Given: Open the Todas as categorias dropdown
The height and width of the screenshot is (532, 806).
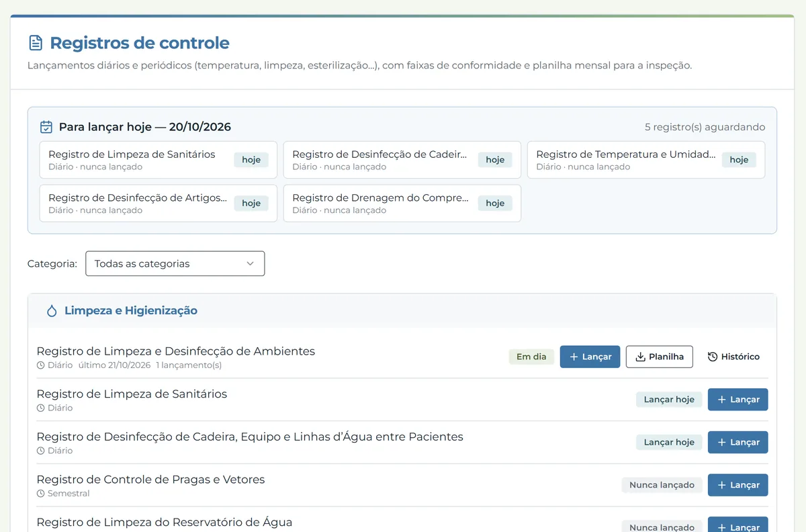Looking at the screenshot, I should click(175, 263).
